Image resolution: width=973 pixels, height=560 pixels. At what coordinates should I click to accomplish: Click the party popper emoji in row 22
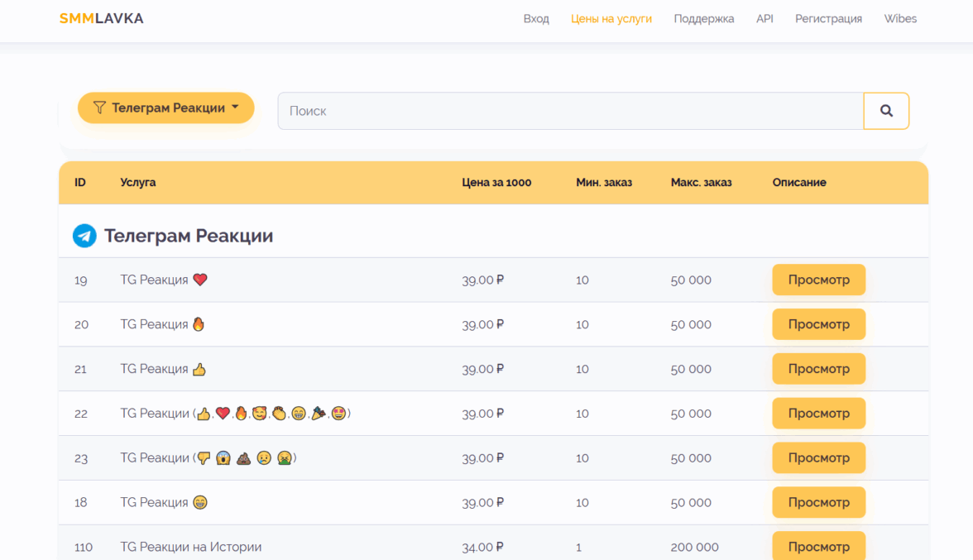319,413
